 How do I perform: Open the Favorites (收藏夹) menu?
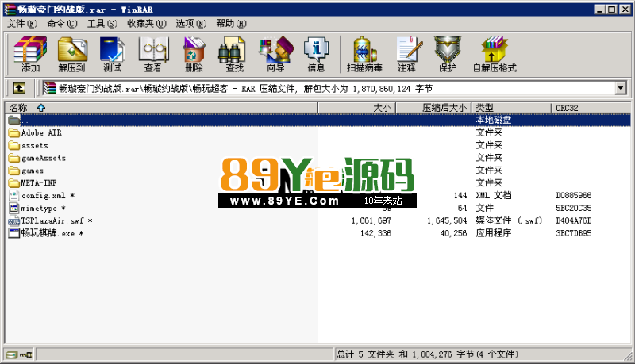[147, 24]
